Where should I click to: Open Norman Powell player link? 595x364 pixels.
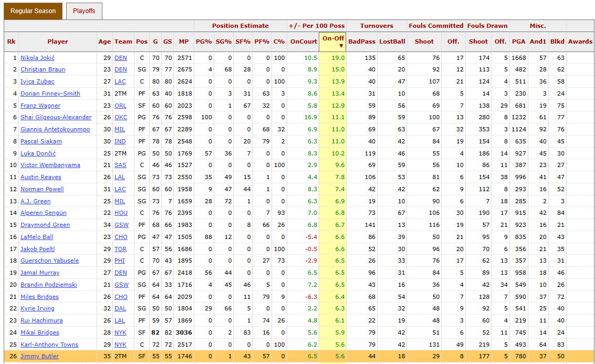[x=42, y=189]
